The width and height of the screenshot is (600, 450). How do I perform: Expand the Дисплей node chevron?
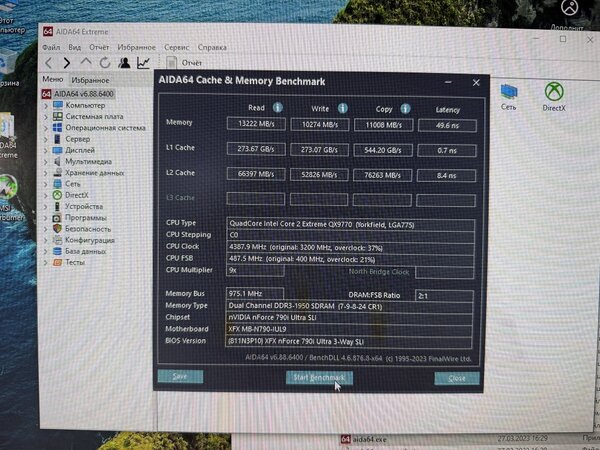click(46, 150)
